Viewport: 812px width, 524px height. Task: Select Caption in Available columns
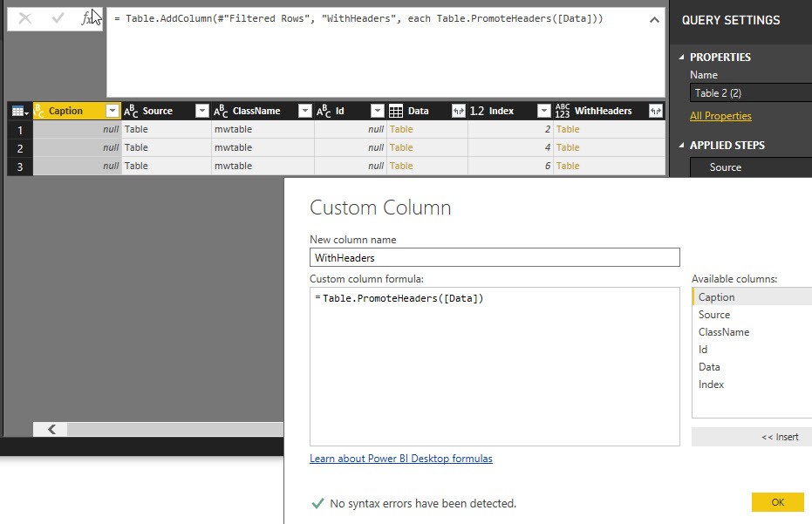pos(752,297)
